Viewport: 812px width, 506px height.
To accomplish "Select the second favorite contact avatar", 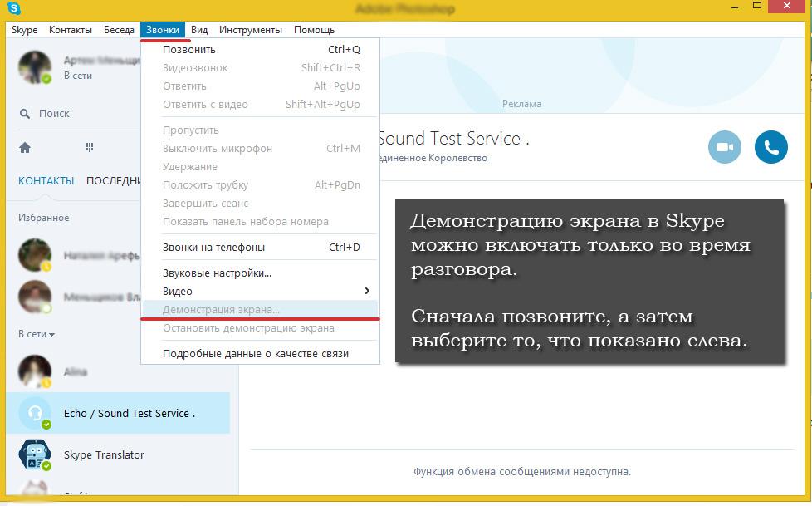I will pyautogui.click(x=35, y=297).
